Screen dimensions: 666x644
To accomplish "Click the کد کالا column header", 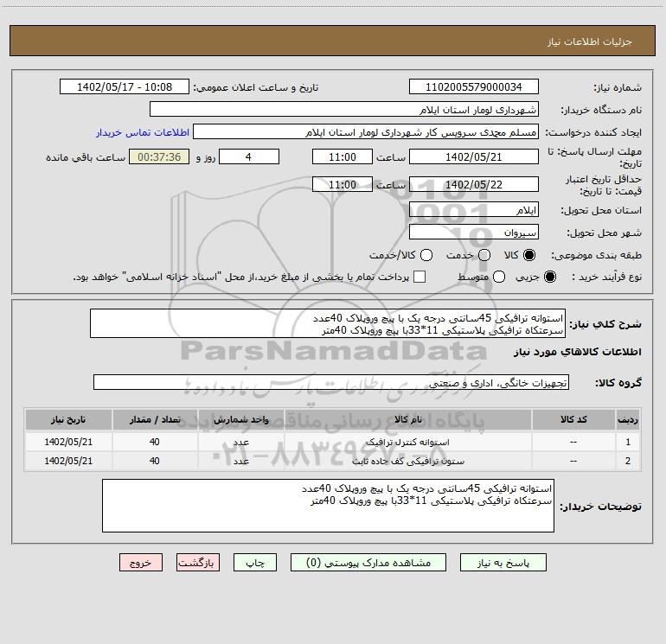I will tap(573, 419).
